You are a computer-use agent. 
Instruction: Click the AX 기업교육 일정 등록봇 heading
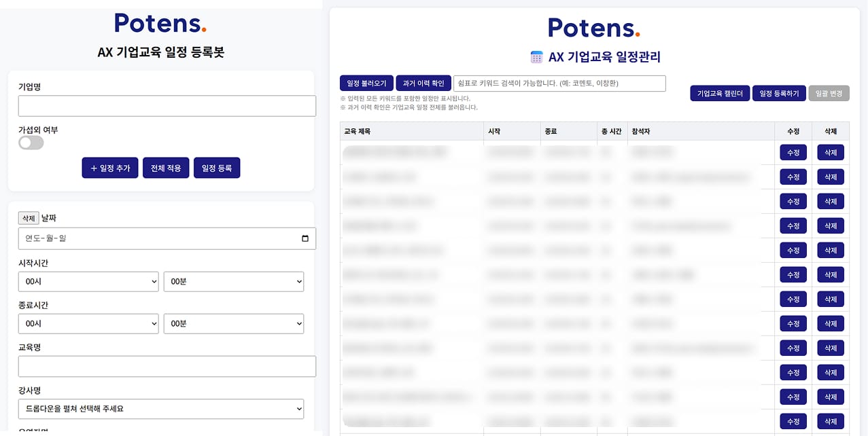point(161,52)
